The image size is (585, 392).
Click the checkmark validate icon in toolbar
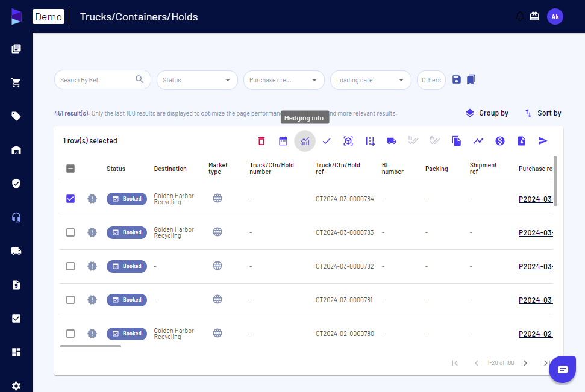[327, 141]
